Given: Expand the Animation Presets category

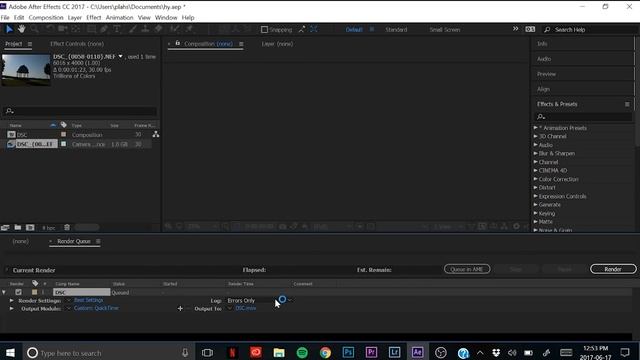Looking at the screenshot, I should (x=536, y=128).
